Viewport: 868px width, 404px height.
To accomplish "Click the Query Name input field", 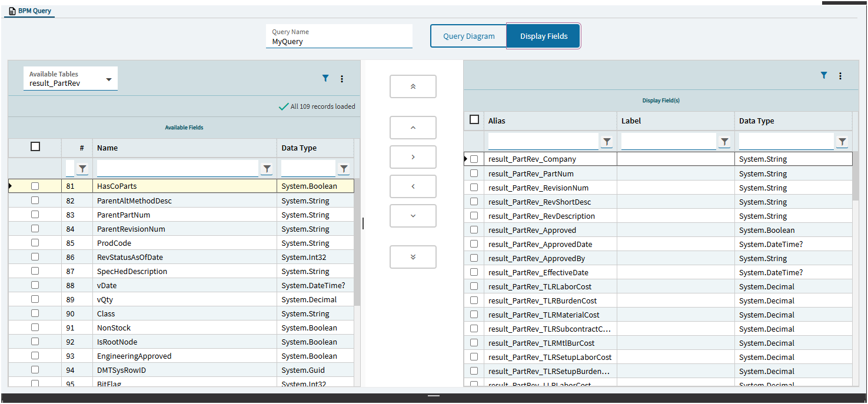I will [339, 42].
